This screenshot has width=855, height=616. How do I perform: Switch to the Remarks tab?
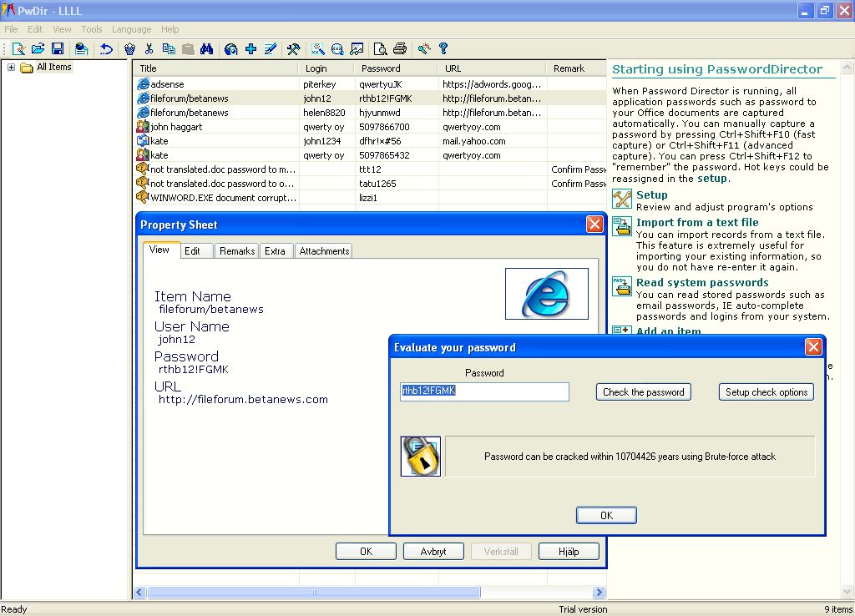tap(237, 250)
